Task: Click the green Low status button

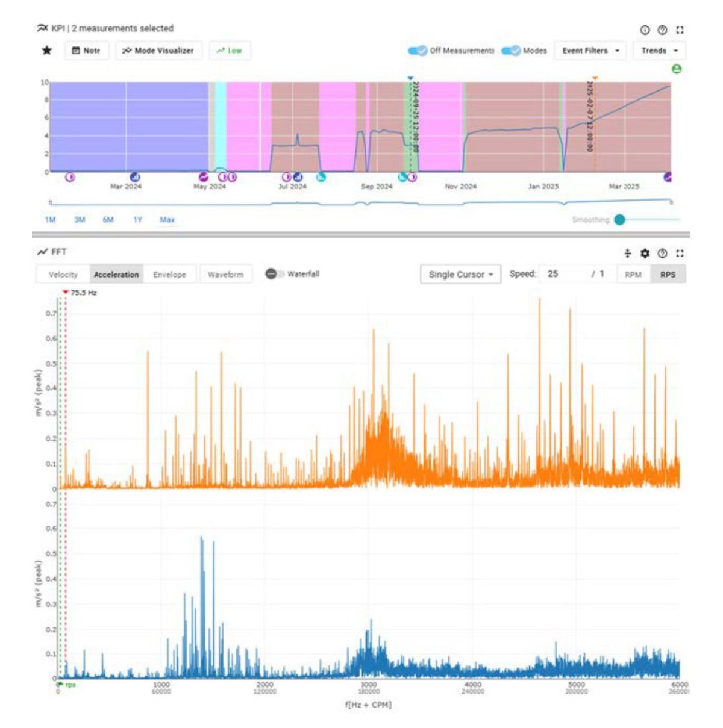Action: click(230, 51)
